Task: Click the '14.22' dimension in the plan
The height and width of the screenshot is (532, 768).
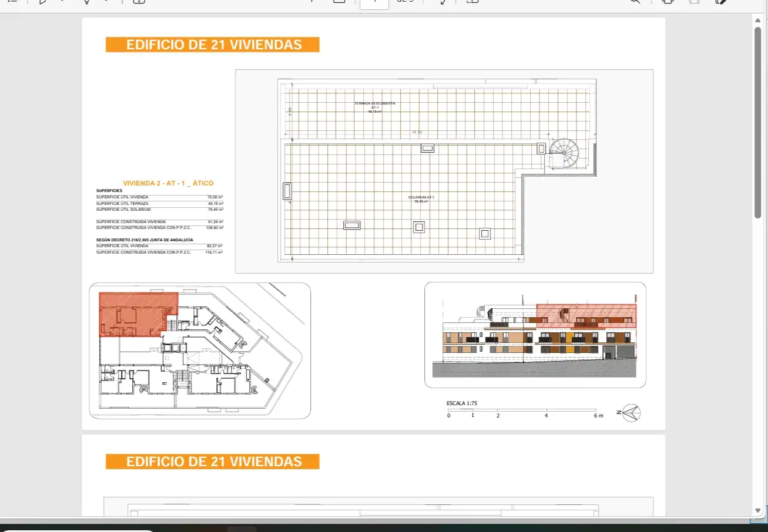Action: click(x=417, y=132)
